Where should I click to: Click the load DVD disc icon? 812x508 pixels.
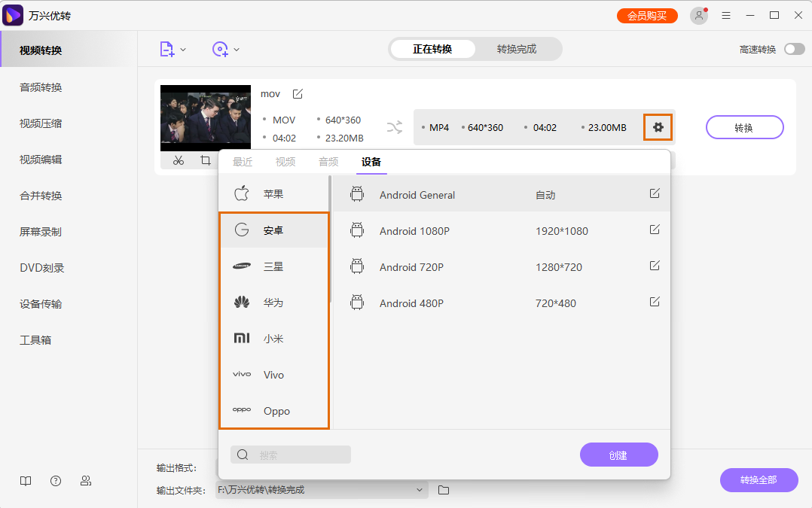click(x=220, y=48)
